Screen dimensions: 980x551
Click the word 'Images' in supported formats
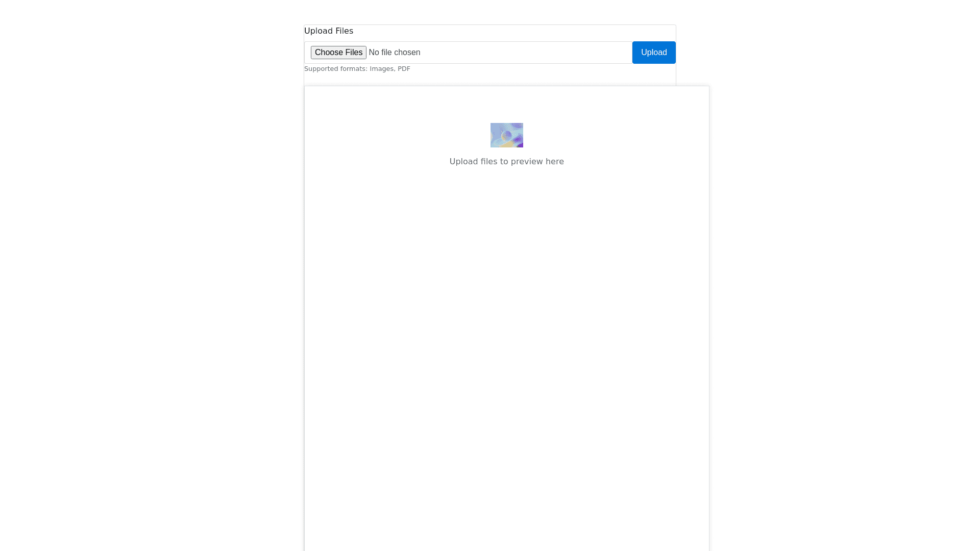click(381, 69)
